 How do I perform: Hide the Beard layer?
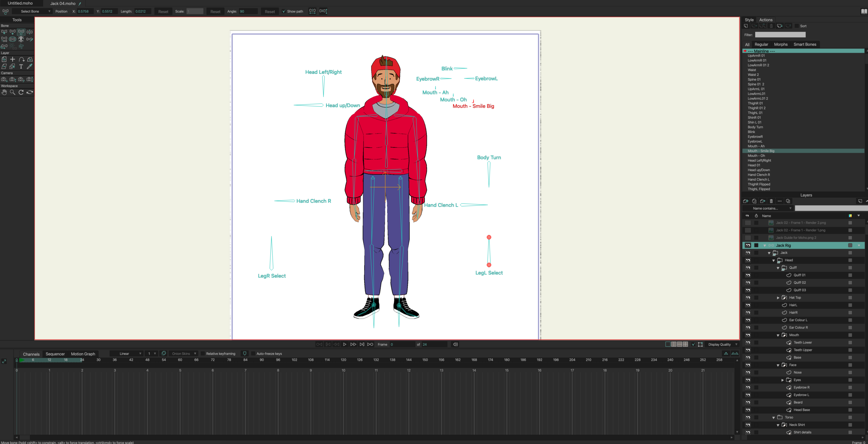(x=748, y=403)
